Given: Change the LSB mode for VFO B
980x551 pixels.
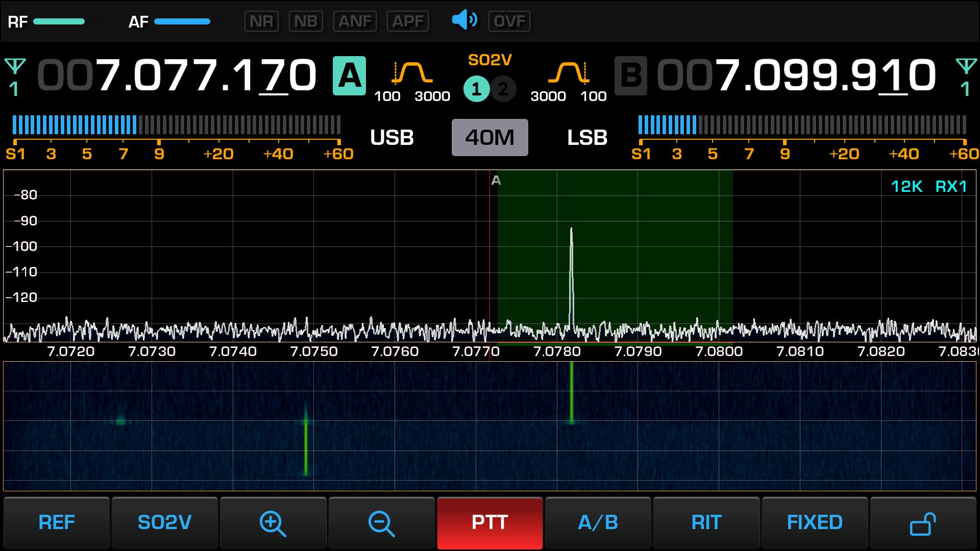Looking at the screenshot, I should pyautogui.click(x=587, y=138).
